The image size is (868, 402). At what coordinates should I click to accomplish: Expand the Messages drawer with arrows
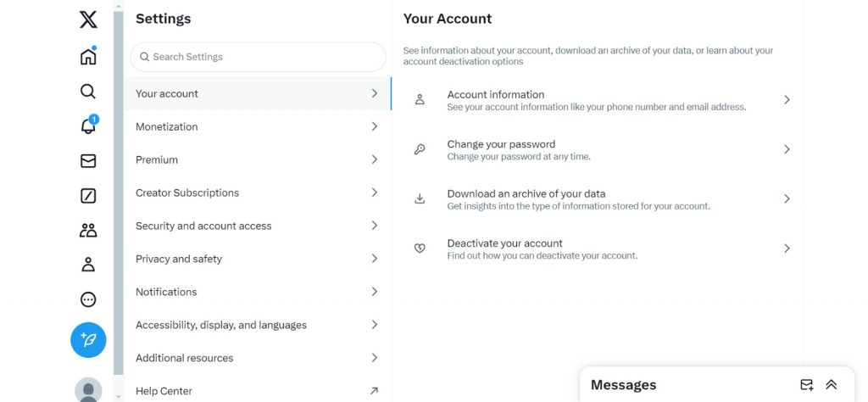tap(832, 385)
